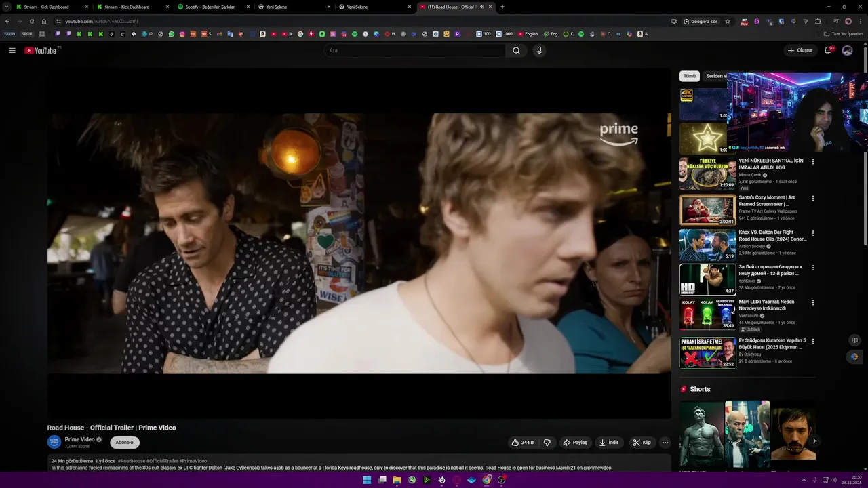Select the Seriden filter chip
The image size is (868, 488).
point(715,76)
